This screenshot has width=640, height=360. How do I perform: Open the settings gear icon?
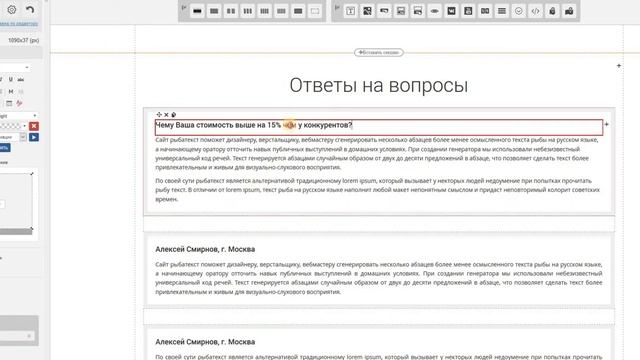point(12,9)
